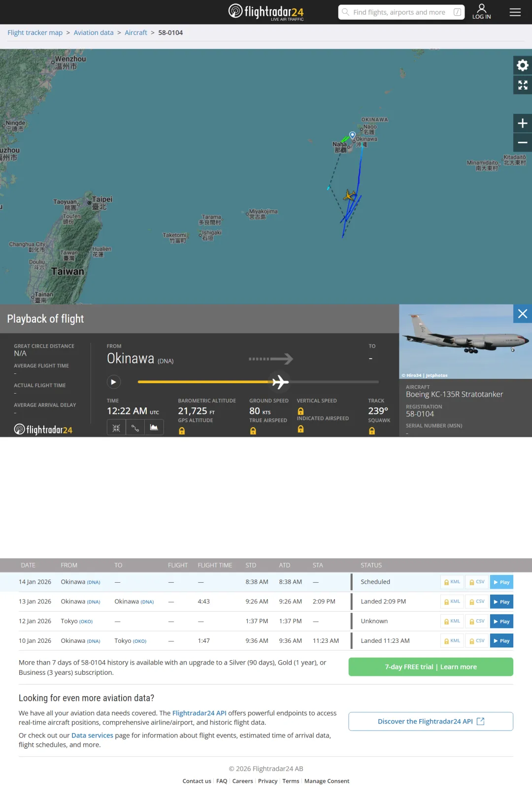This screenshot has width=532, height=800.
Task: Open Terms footer link
Action: coord(291,781)
